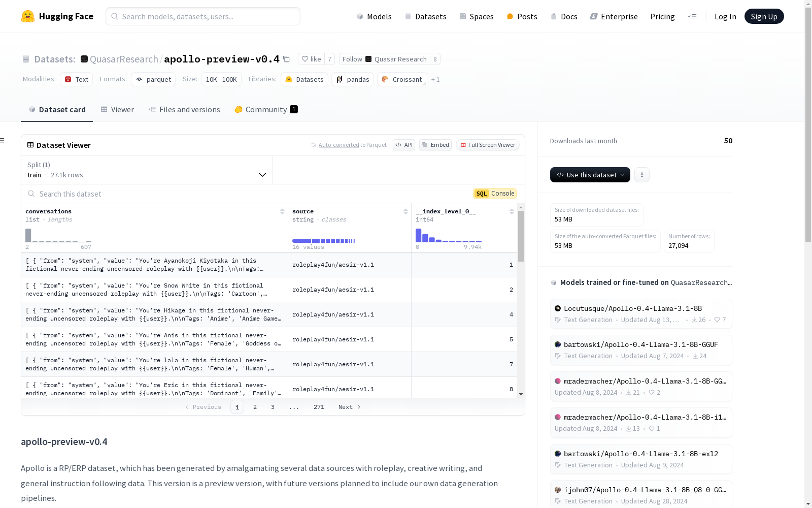This screenshot has height=508, width=812.
Task: Sort the conversations column
Action: 282,211
